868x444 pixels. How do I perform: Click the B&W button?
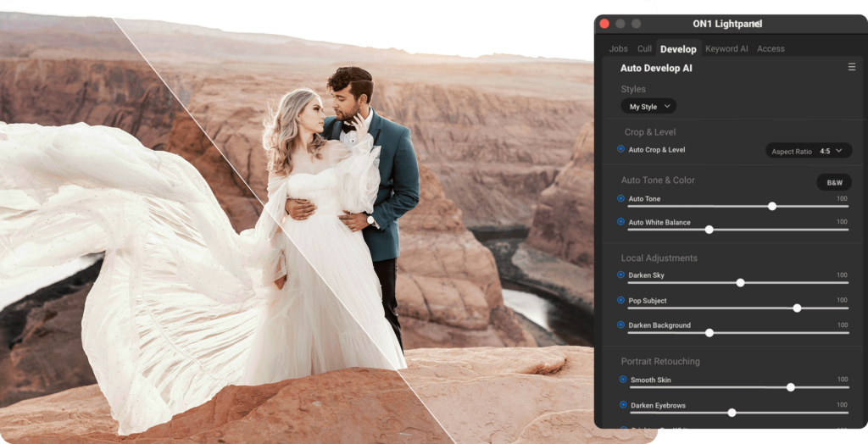pyautogui.click(x=833, y=182)
